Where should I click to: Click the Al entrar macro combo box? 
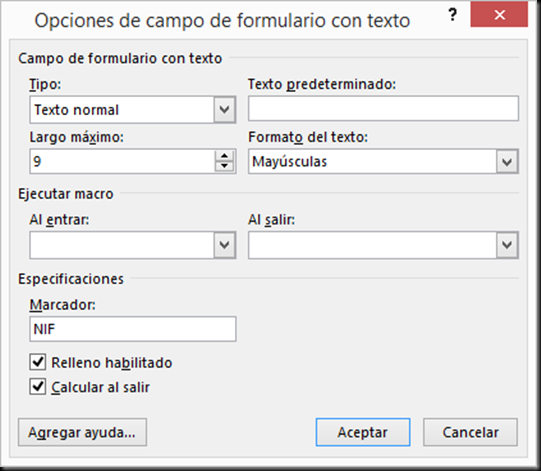[132, 245]
